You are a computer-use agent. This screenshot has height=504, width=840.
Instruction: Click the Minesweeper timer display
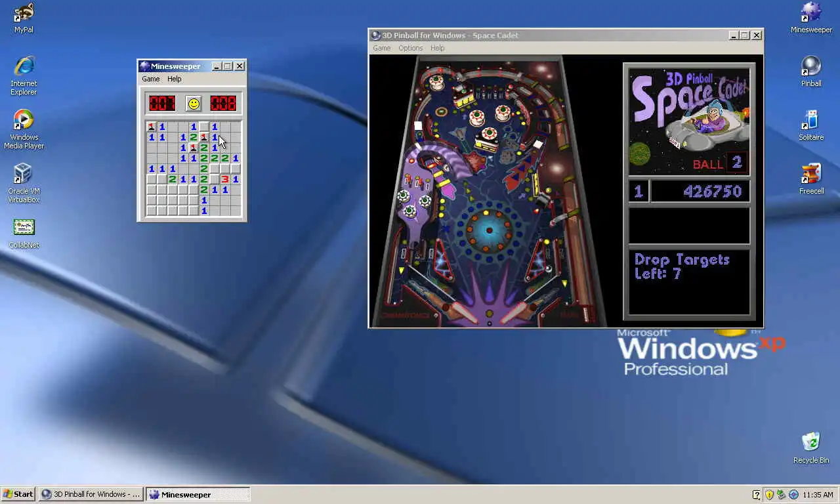coord(223,103)
